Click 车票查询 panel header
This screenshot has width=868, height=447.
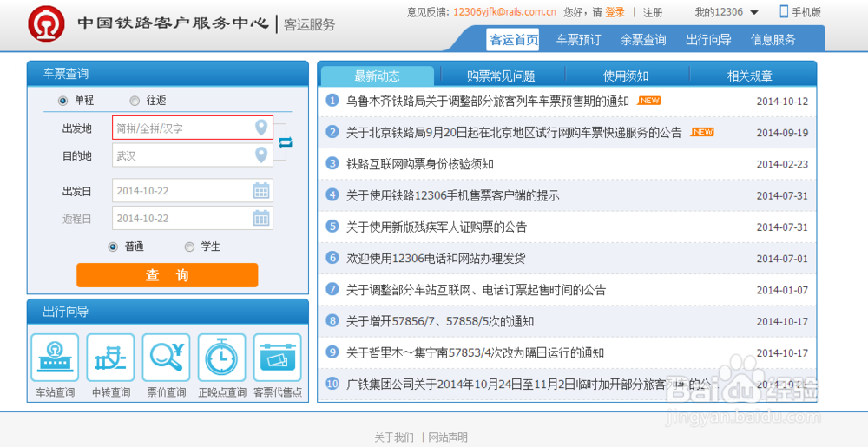[168, 74]
